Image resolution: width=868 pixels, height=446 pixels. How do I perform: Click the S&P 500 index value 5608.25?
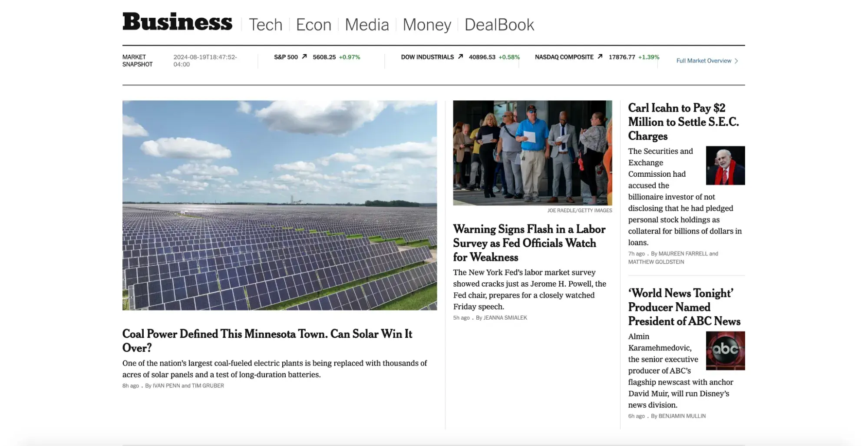(x=324, y=57)
